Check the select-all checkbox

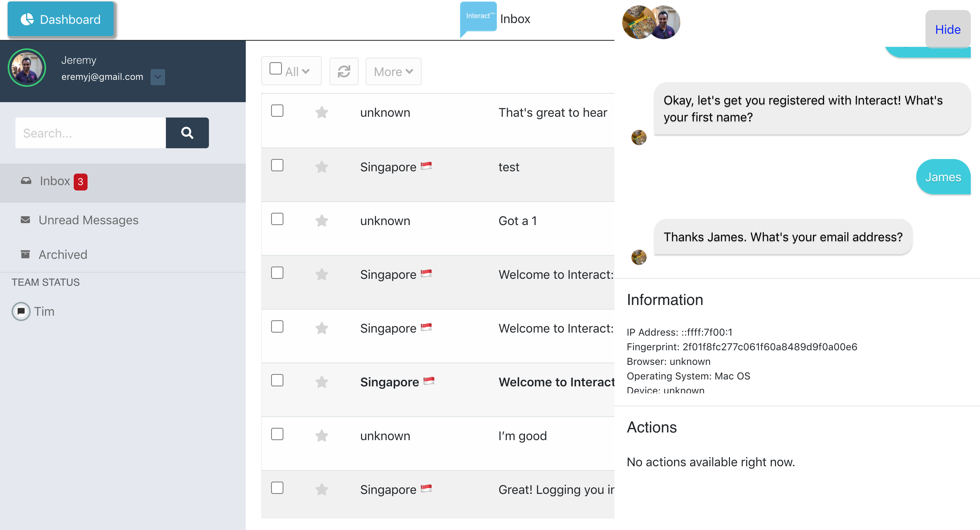[275, 68]
